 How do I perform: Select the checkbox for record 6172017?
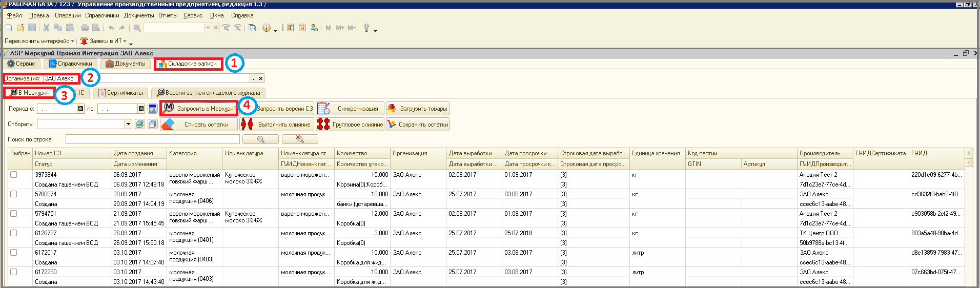click(x=14, y=253)
